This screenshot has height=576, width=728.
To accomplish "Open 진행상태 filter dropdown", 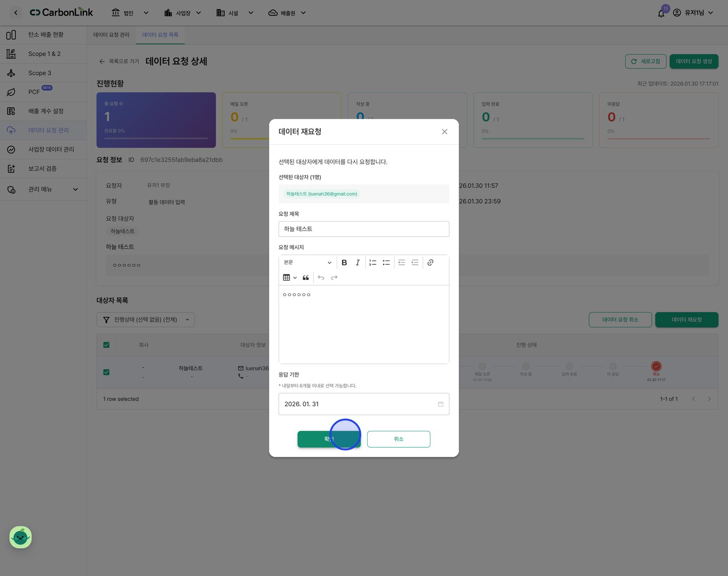I will click(146, 320).
